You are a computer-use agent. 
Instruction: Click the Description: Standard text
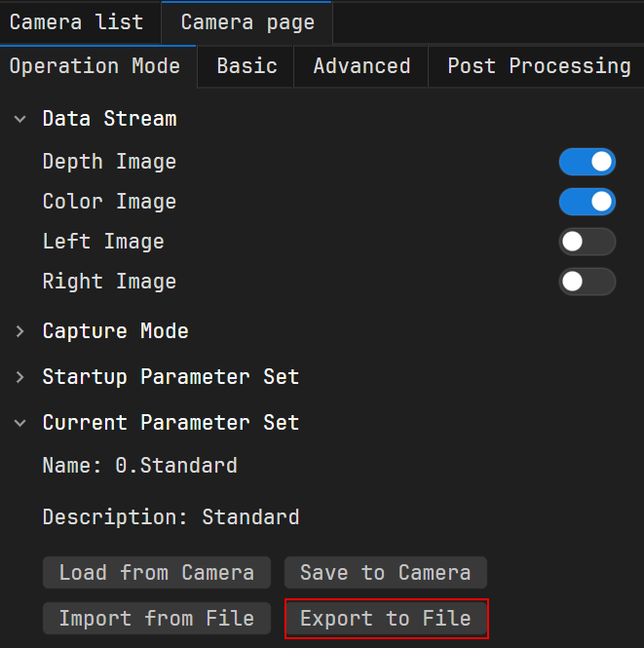point(170,516)
